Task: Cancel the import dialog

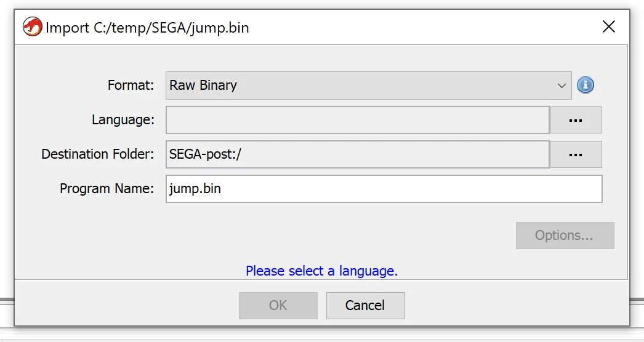Action: click(x=365, y=306)
